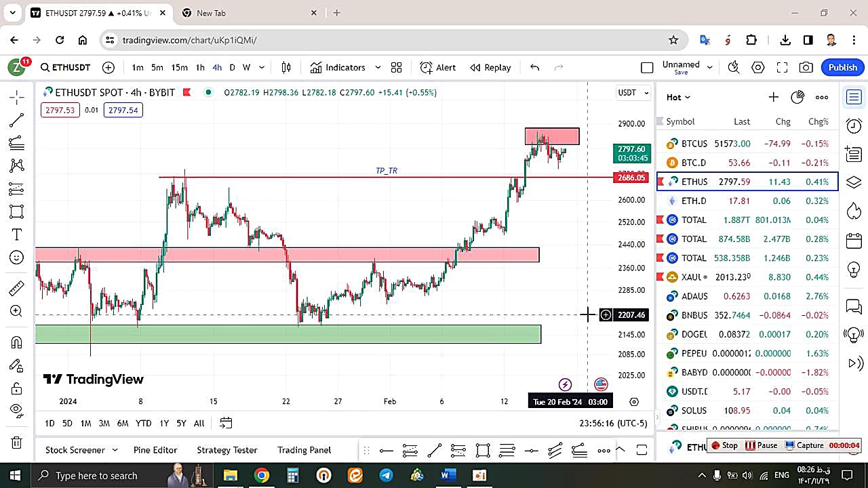Open ETHUSDT symbol search
The height and width of the screenshot is (488, 868).
(65, 67)
